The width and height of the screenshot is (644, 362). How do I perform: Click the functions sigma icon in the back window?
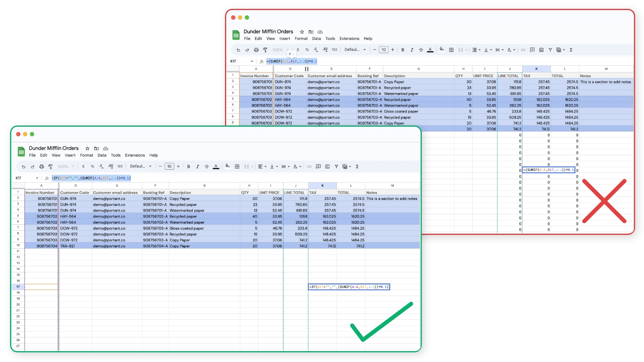(571, 50)
